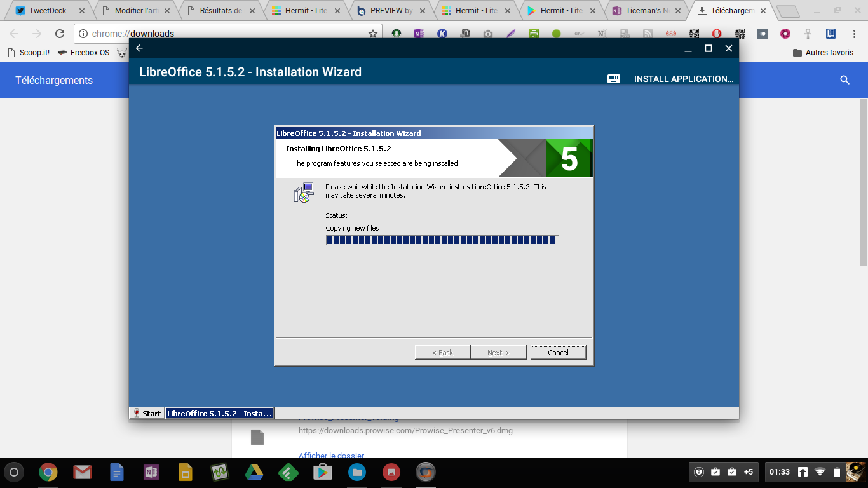Switch to the TweetDeck tab
Viewport: 868px width, 488px height.
[48, 11]
